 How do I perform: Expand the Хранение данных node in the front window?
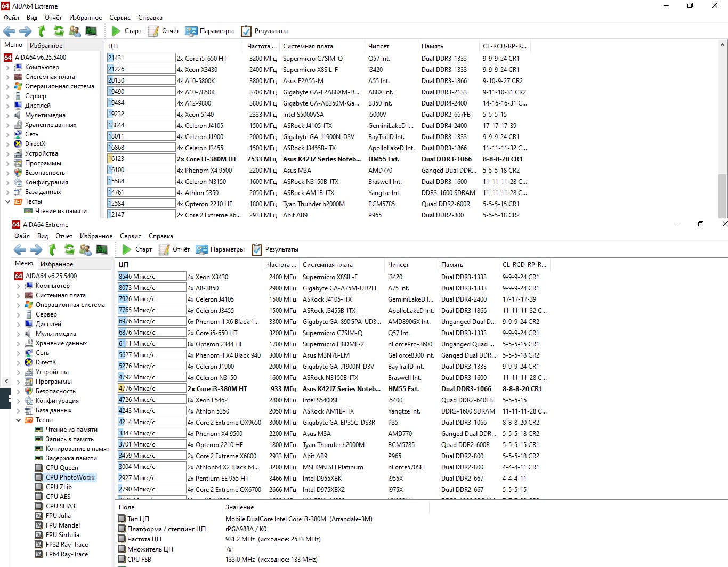click(18, 343)
